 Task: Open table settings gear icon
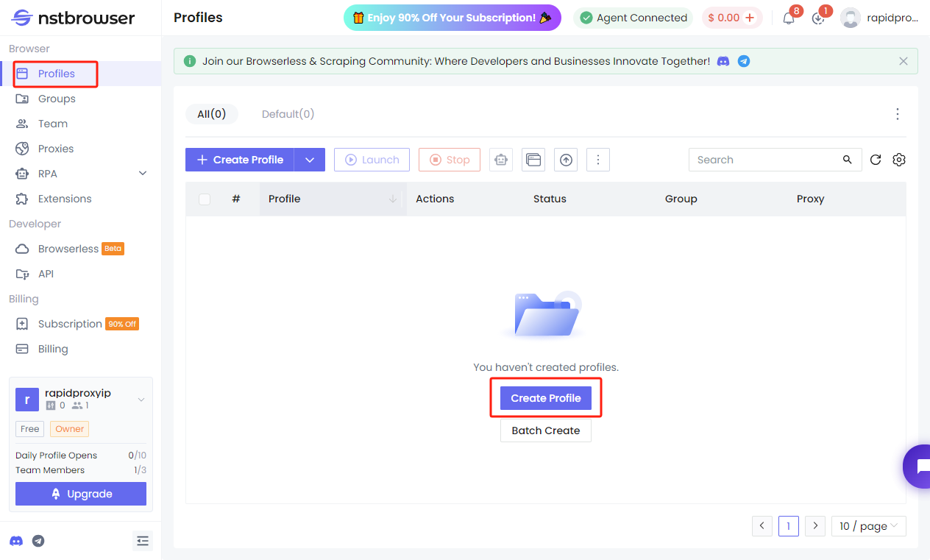899,160
